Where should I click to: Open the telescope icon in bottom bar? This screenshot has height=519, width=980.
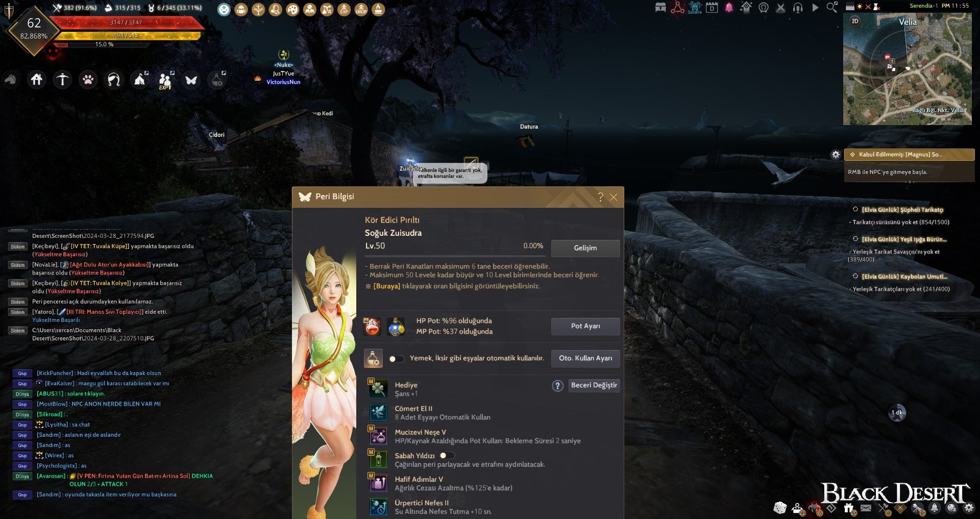pos(917,508)
